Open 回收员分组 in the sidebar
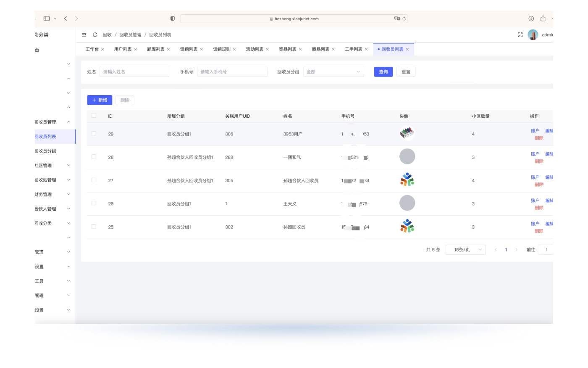This screenshot has height=368, width=588. (45, 151)
